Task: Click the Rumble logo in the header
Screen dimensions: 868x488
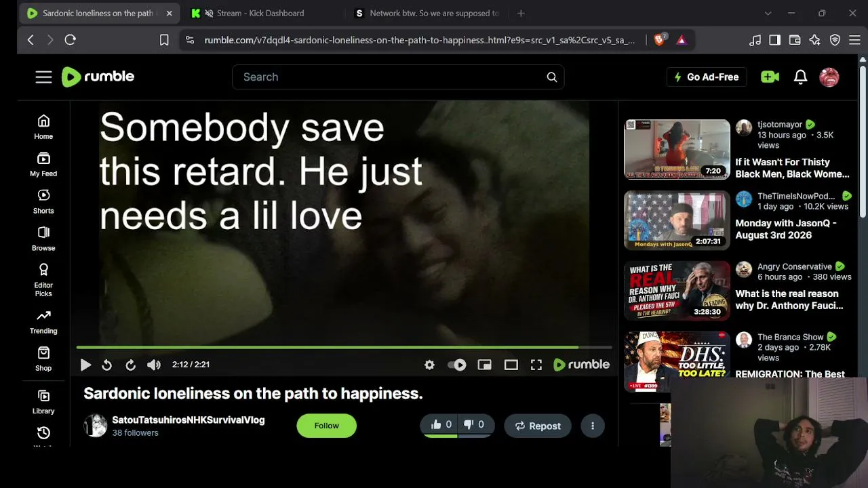Action: coord(98,77)
